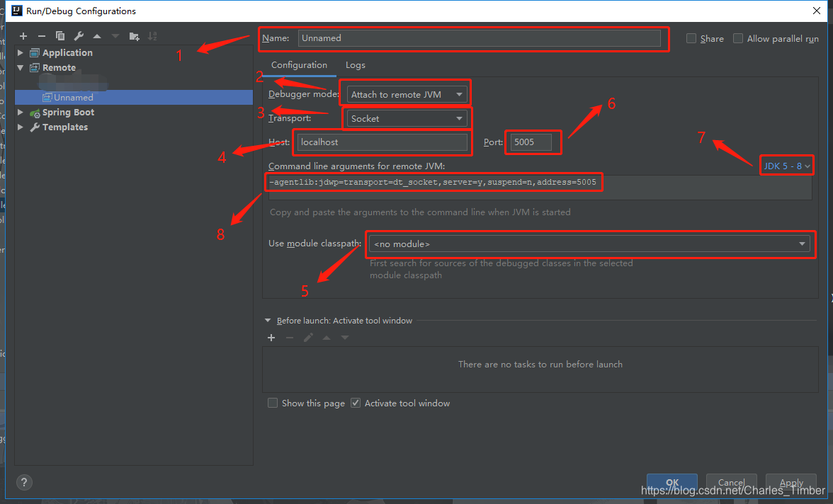Click the Name input field
Viewport: 833px width, 504px height.
(x=479, y=38)
